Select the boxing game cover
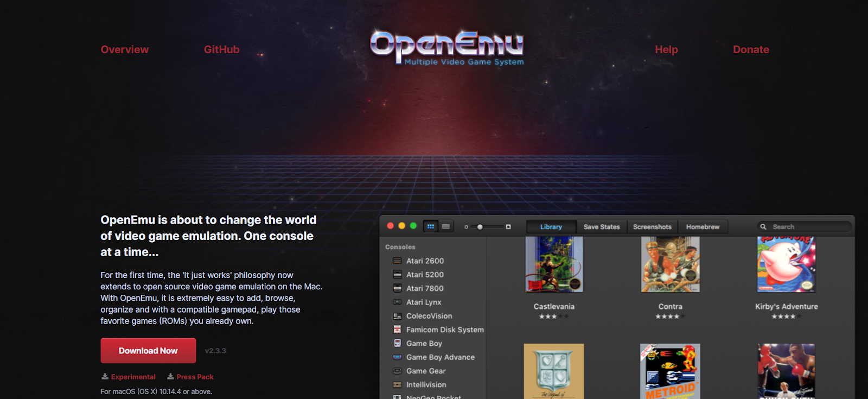The height and width of the screenshot is (399, 868). (x=787, y=371)
